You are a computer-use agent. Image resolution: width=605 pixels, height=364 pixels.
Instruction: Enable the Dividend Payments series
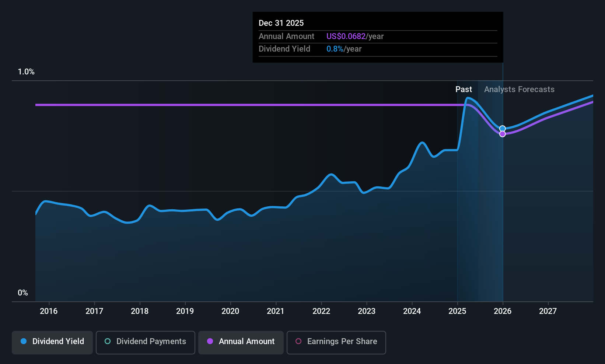[x=146, y=343]
